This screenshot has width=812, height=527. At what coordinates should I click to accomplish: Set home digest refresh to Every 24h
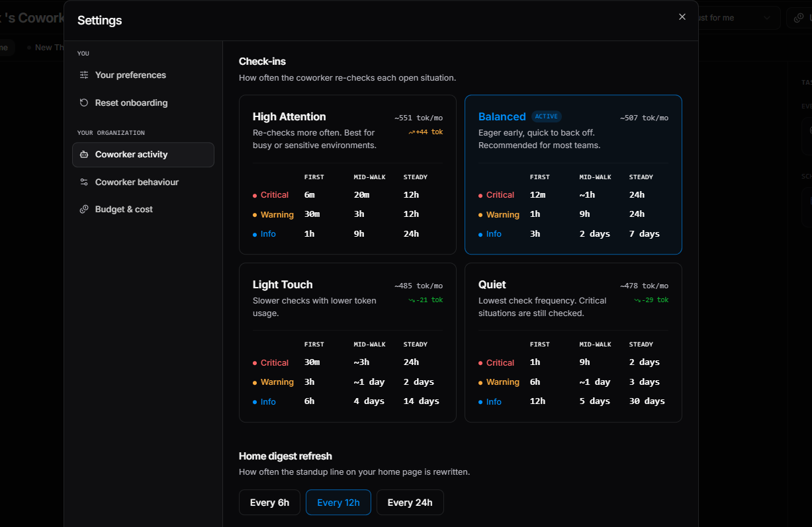point(410,503)
